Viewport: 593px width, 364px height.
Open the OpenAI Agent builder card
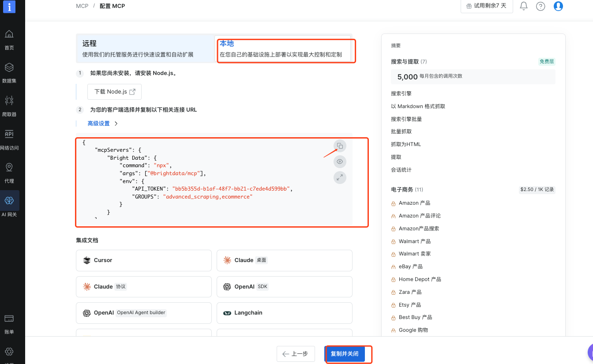pyautogui.click(x=144, y=313)
